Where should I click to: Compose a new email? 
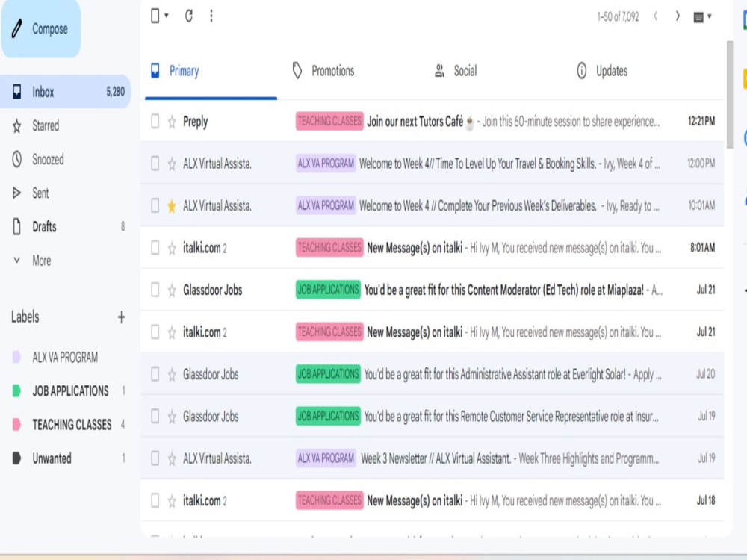(x=41, y=28)
